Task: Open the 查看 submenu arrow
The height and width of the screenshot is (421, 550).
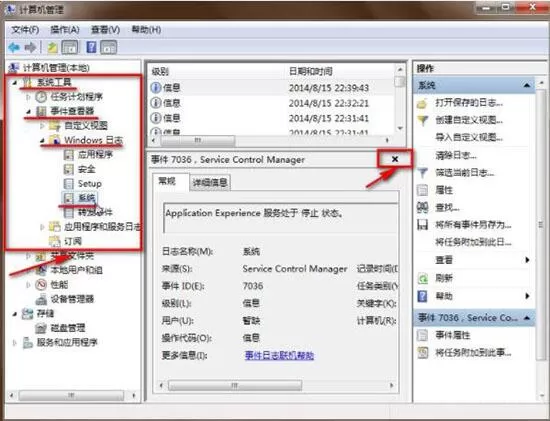Action: (527, 260)
